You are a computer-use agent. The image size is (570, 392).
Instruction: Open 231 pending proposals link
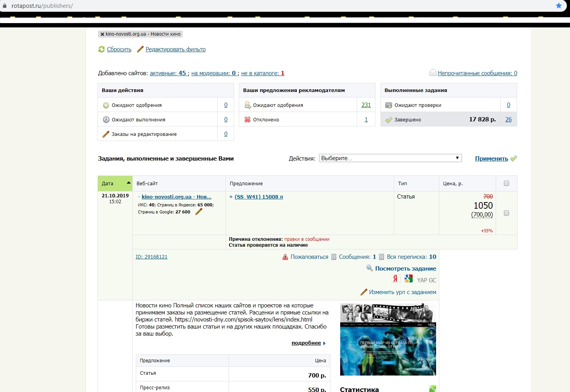366,105
